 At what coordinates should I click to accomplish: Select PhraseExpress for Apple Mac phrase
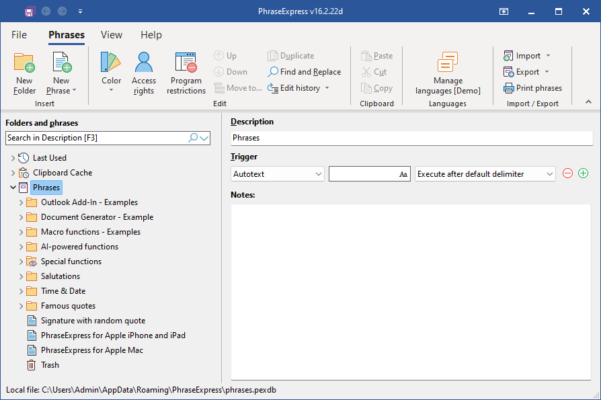(92, 350)
